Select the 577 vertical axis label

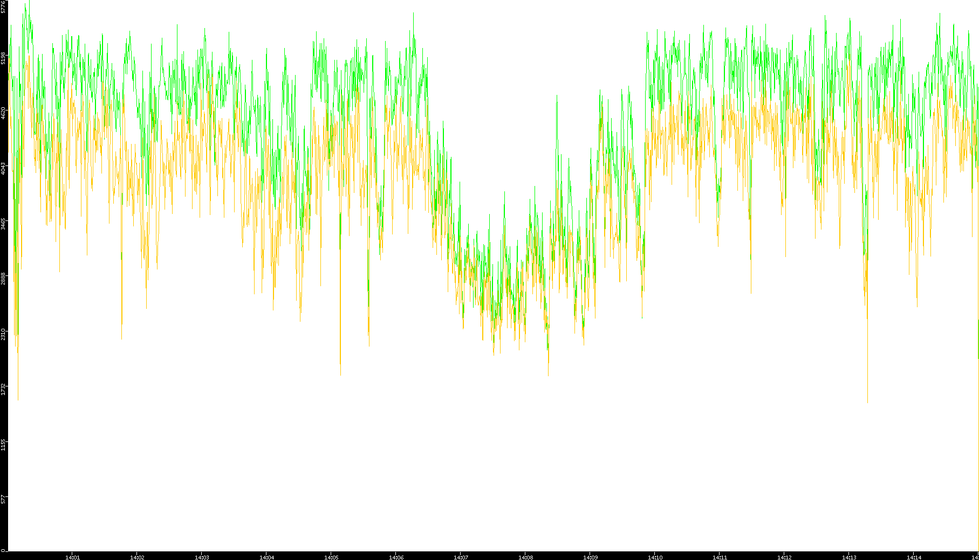(4, 500)
